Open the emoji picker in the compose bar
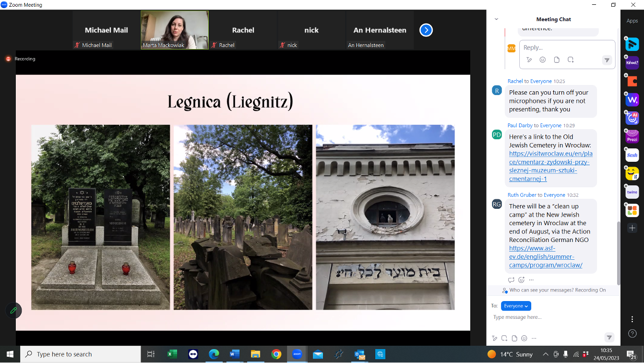The height and width of the screenshot is (363, 644). tap(524, 338)
